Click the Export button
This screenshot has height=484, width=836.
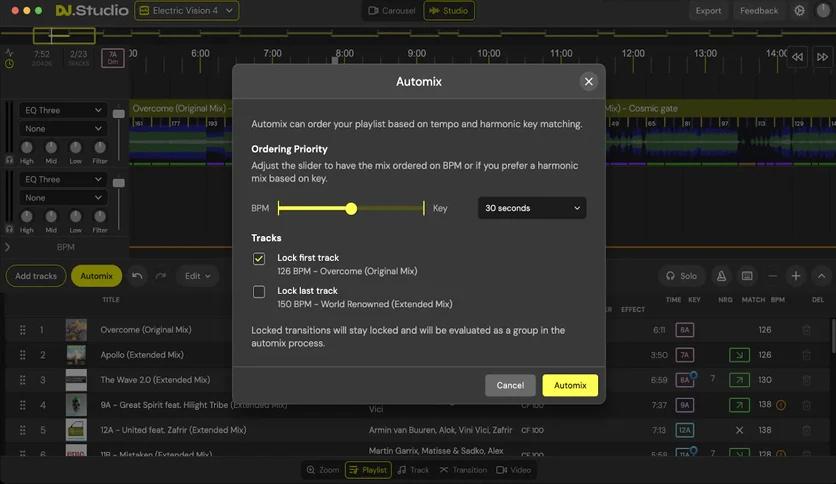708,11
